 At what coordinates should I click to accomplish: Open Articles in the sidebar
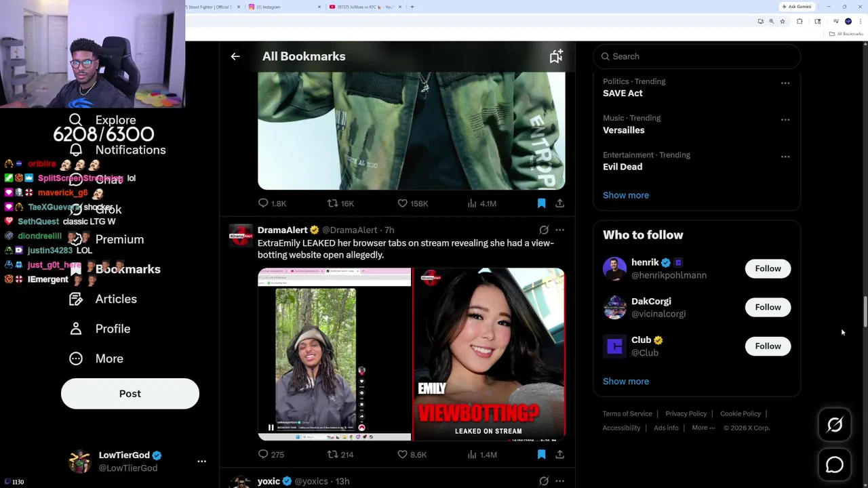(x=103, y=299)
